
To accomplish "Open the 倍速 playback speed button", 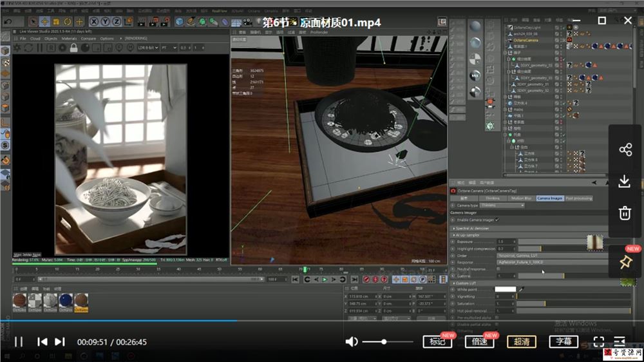I will [x=479, y=341].
